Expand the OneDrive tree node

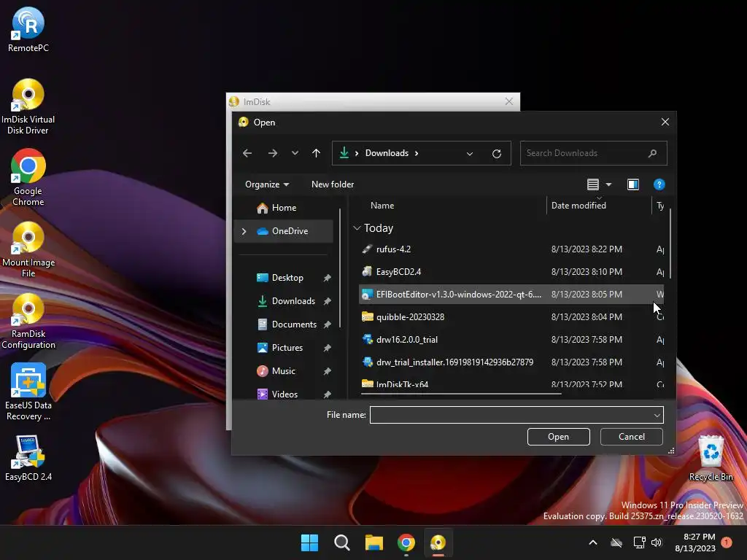244,231
